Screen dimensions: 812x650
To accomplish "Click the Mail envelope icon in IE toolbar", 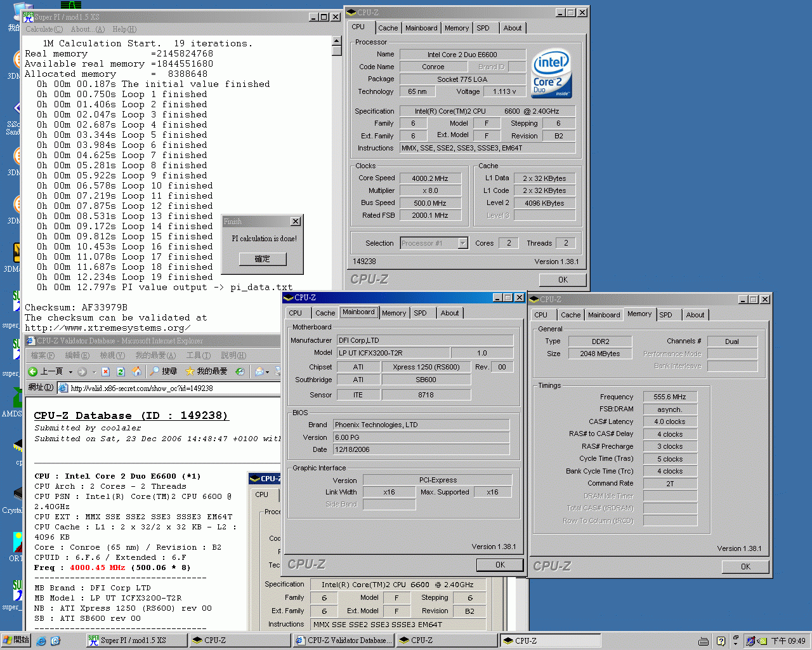I will tap(259, 371).
